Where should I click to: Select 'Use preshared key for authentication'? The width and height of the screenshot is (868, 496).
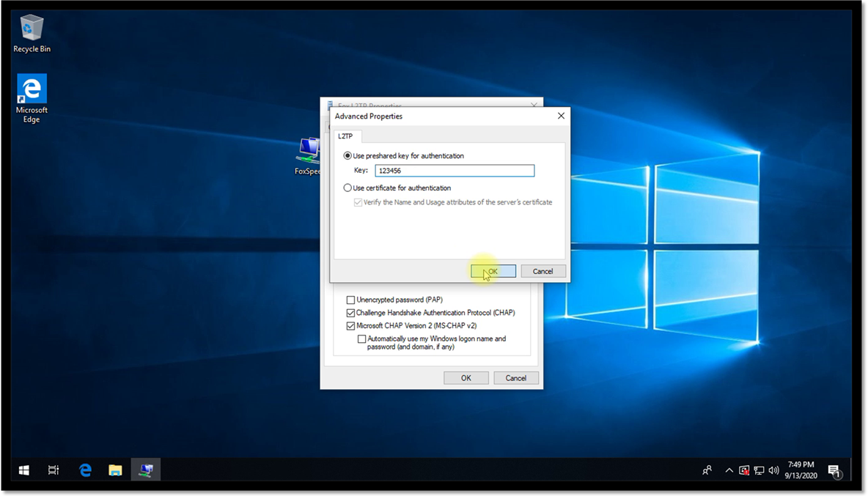pos(348,156)
